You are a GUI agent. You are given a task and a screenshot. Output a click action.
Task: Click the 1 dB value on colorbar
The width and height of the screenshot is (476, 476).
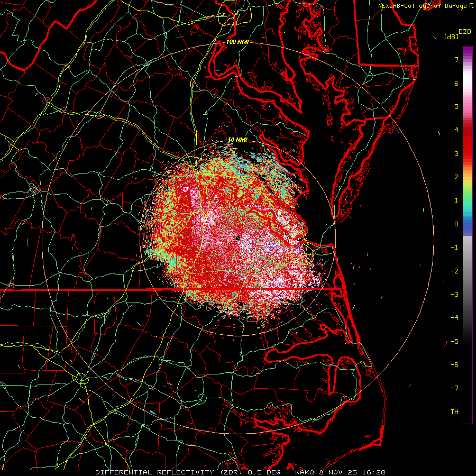click(x=456, y=200)
